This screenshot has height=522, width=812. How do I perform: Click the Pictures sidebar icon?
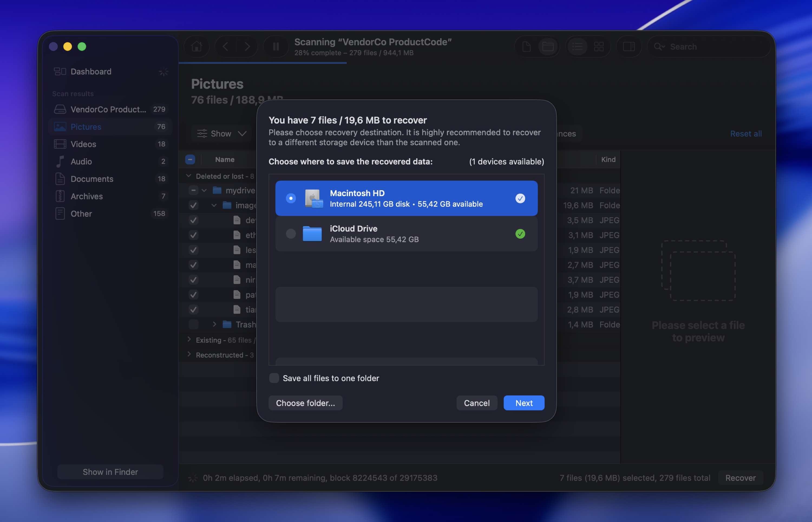pos(60,127)
